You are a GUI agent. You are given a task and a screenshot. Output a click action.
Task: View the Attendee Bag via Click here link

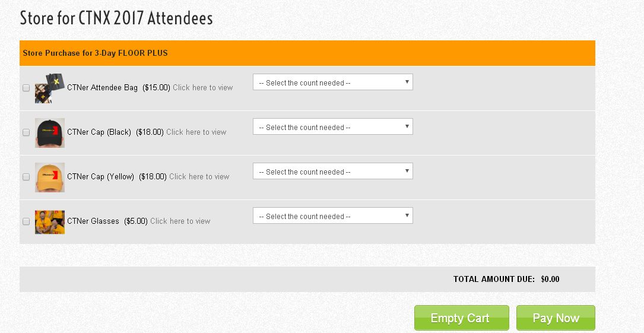[x=202, y=88]
